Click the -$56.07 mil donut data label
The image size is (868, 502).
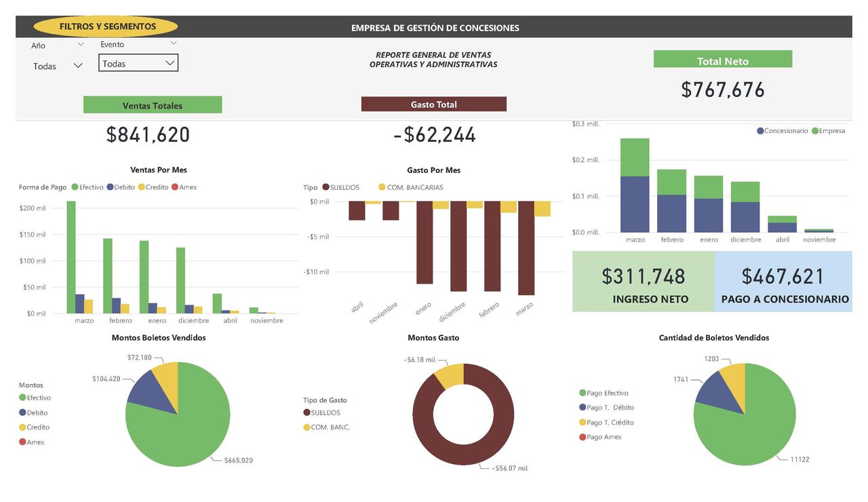509,468
